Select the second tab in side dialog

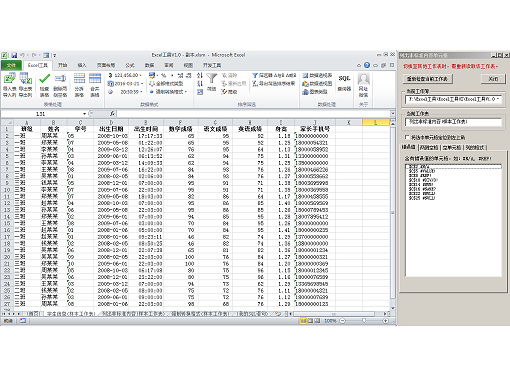pyautogui.click(x=429, y=147)
